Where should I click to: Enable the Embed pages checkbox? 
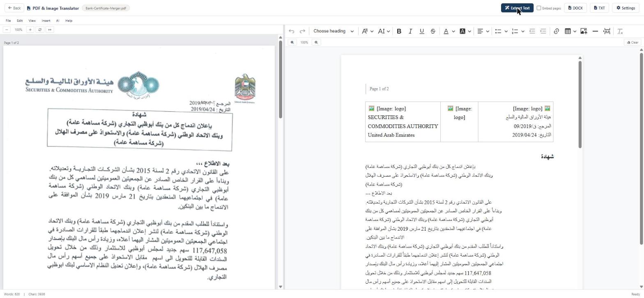point(539,8)
